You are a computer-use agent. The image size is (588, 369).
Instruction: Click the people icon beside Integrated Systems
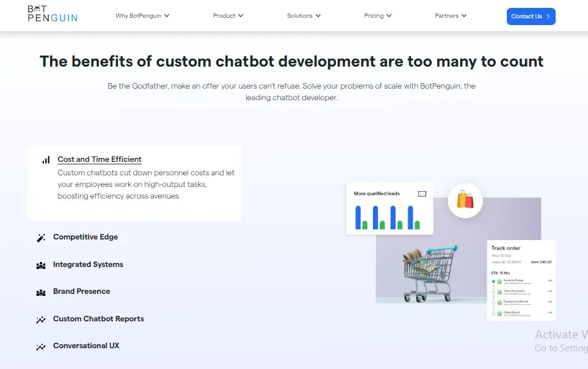tap(41, 265)
